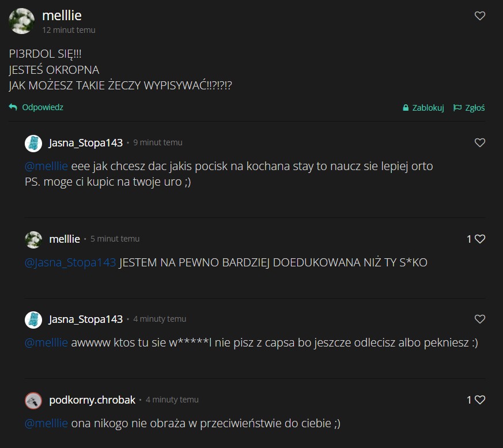The width and height of the screenshot is (503, 448).
Task: Click Odpowiedz to reply to melllie
Action: (x=42, y=107)
